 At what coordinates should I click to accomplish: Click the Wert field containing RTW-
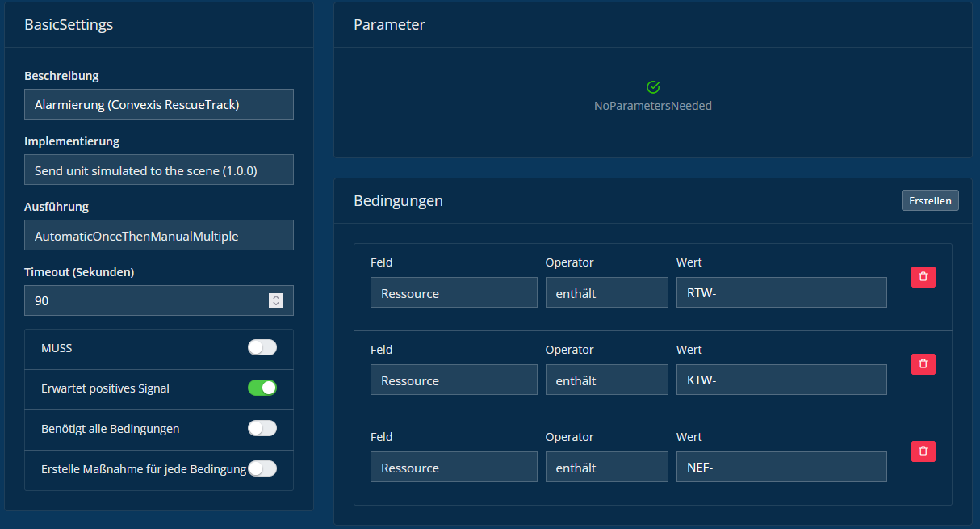tap(781, 293)
